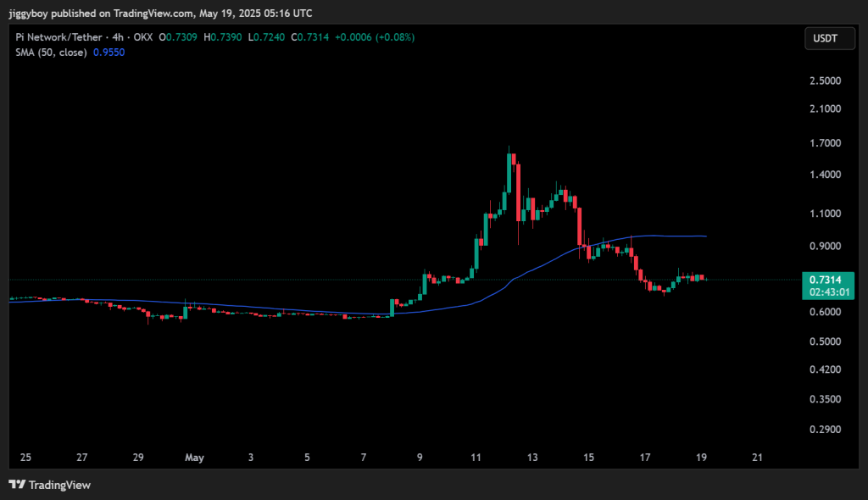Click the 13 date marker on time axis

[x=532, y=457]
